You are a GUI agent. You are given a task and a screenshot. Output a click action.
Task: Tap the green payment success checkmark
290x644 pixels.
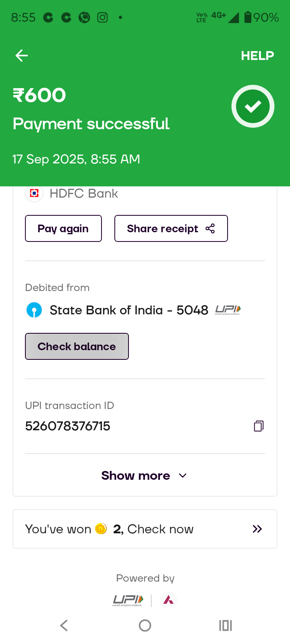coord(253,106)
